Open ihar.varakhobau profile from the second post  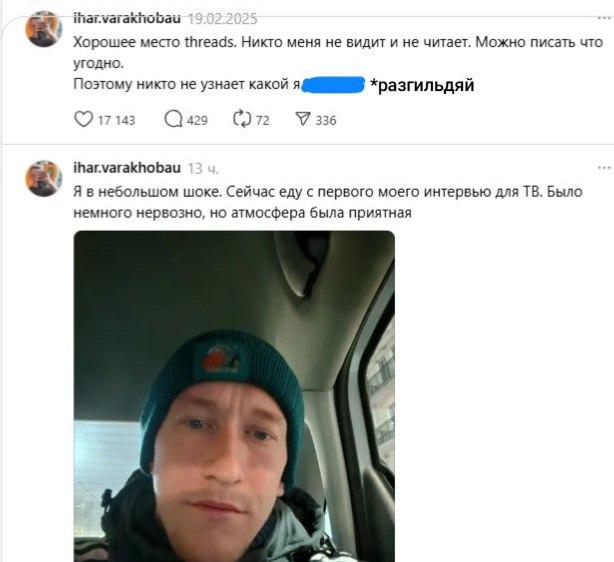[x=127, y=168]
